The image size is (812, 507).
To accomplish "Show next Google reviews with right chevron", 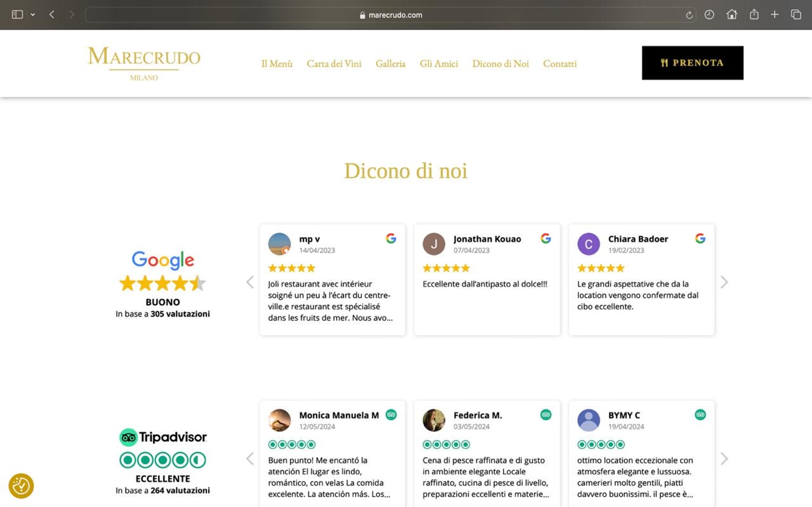I will coord(724,282).
